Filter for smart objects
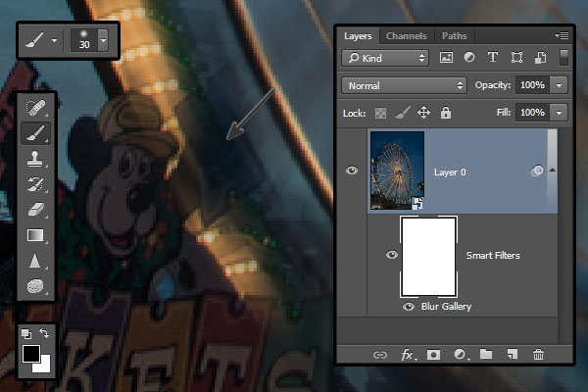The width and height of the screenshot is (588, 392). [x=540, y=58]
